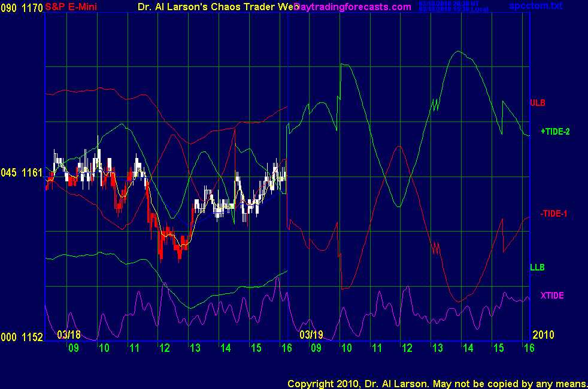The image size is (588, 389).
Task: Select the green LLB legend label
Action: click(x=537, y=267)
